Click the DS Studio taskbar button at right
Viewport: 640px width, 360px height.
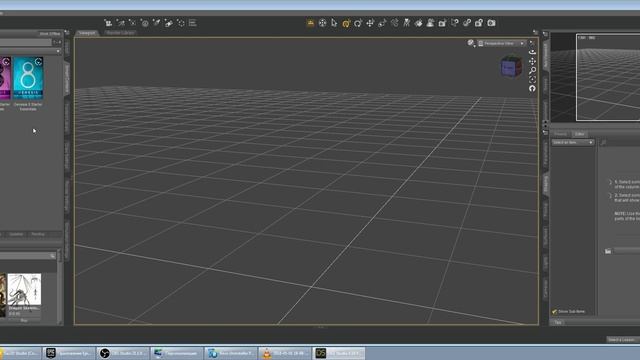click(x=339, y=353)
